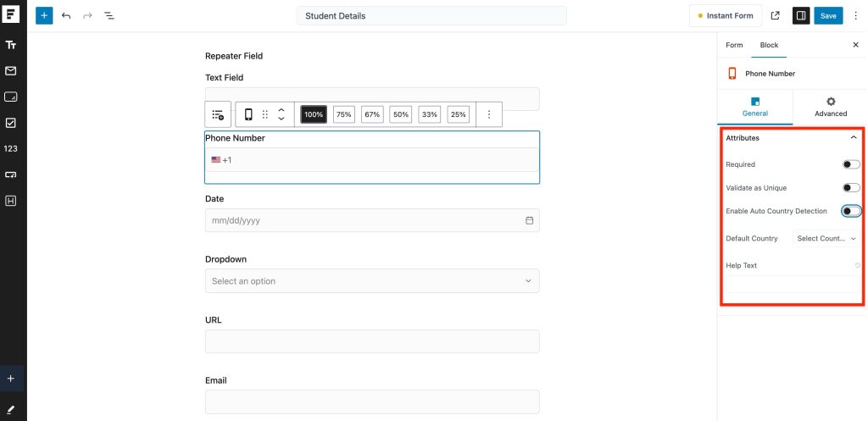Open the Dropdown field select option

(372, 281)
